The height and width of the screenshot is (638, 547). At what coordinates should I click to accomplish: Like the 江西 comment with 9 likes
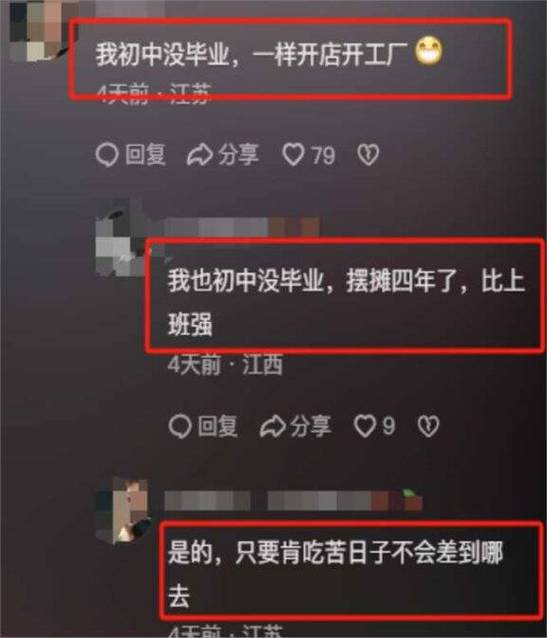(x=364, y=426)
